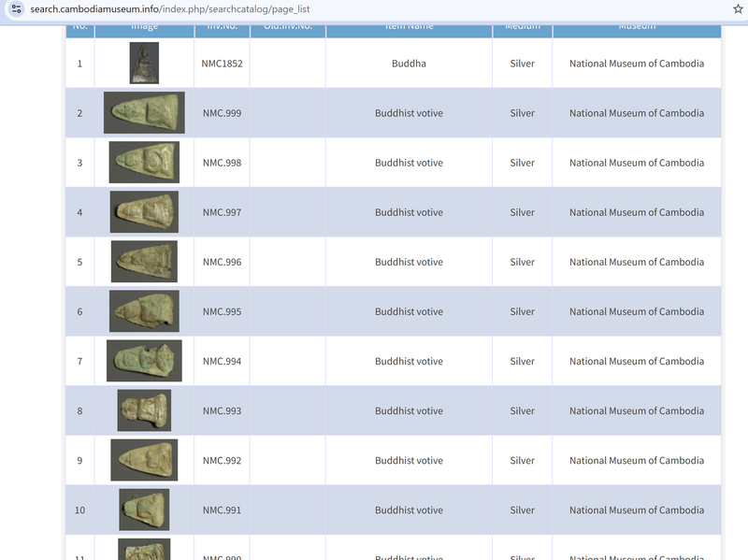Open thumbnail of Buddha NMC1852
Screen dimensions: 748x560
144,63
